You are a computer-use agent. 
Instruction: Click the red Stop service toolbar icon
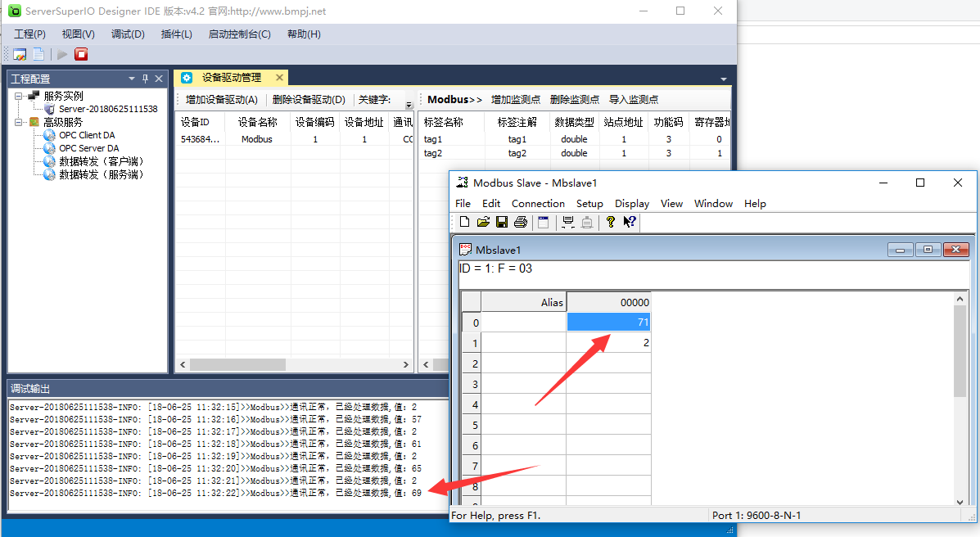81,54
